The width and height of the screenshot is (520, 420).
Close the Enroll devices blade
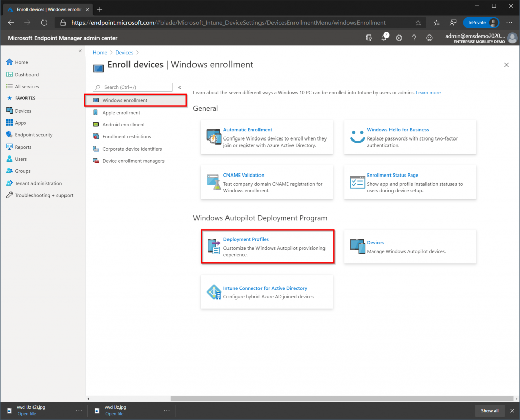506,65
